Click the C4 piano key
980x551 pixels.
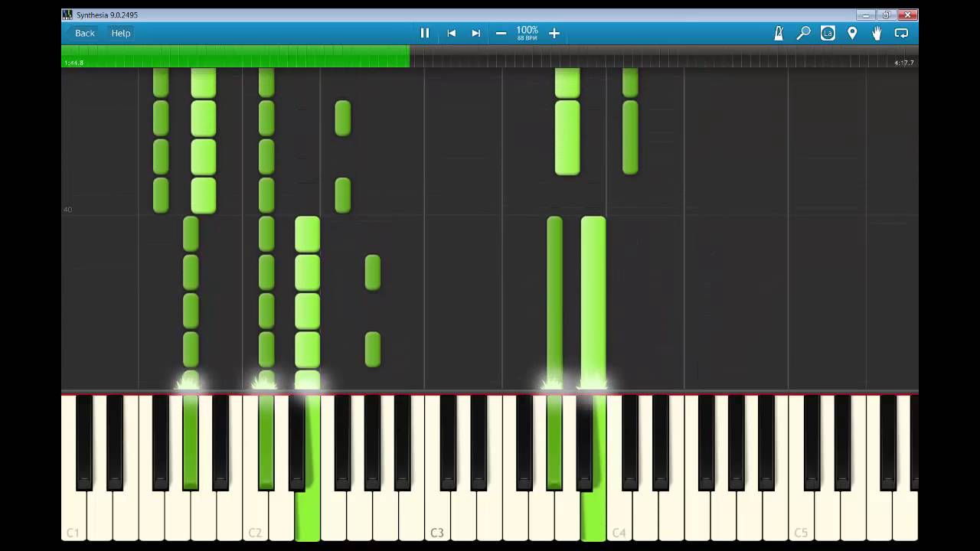click(x=619, y=517)
